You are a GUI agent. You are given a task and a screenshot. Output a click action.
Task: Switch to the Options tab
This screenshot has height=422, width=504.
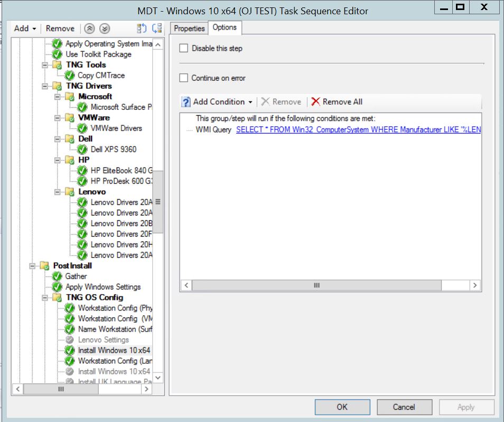[x=225, y=27]
